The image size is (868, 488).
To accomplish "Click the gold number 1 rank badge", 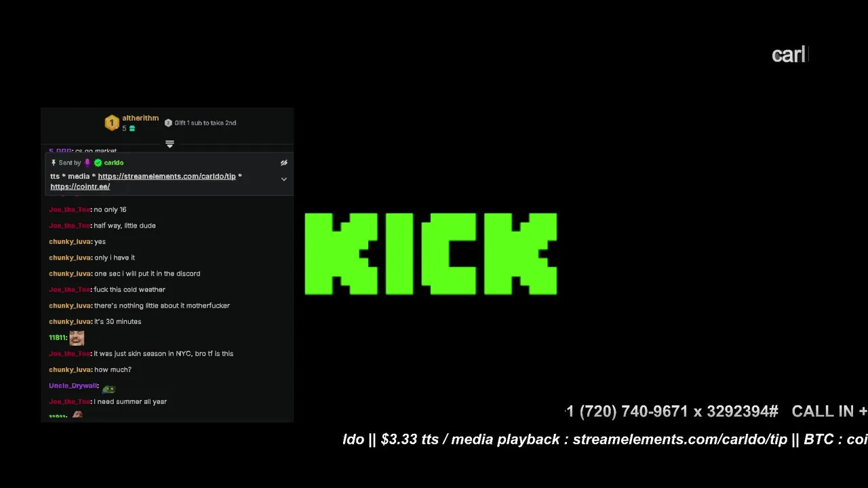I will click(x=112, y=123).
